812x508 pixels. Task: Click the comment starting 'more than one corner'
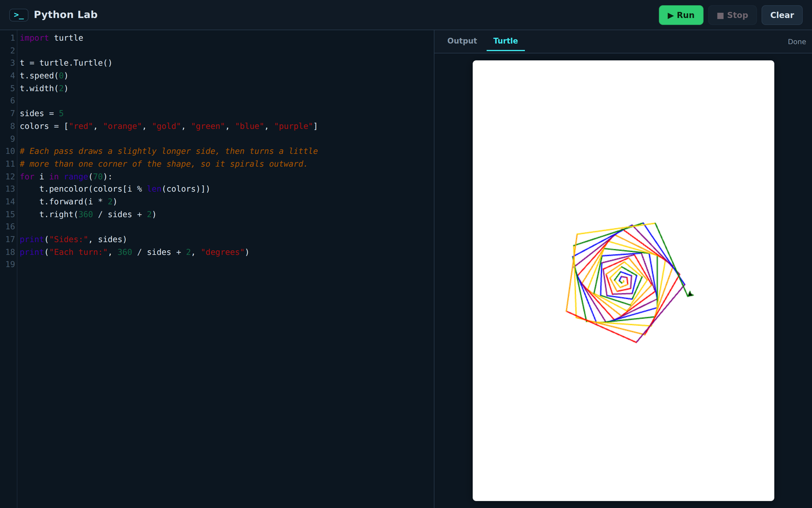click(x=164, y=164)
